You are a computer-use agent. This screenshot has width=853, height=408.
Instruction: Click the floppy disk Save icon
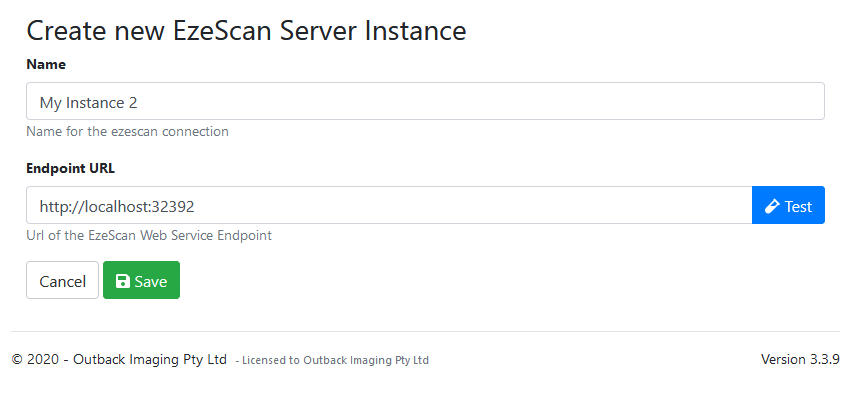tap(123, 281)
